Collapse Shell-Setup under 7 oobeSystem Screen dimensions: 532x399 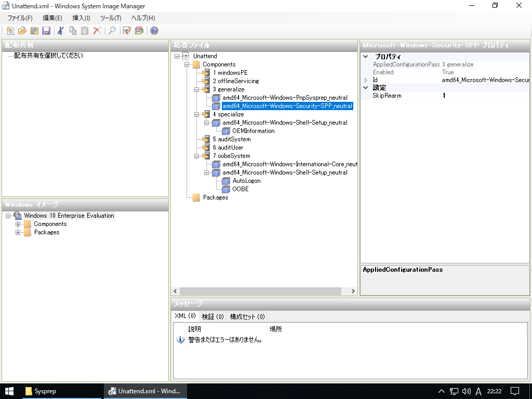[206, 172]
